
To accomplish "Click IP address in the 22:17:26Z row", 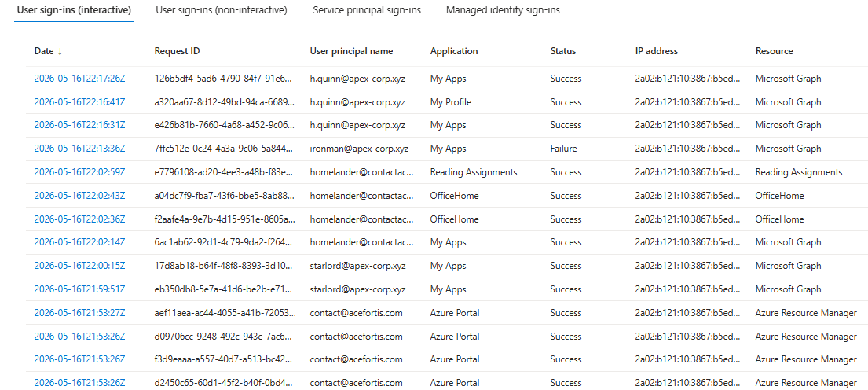I will tap(686, 79).
